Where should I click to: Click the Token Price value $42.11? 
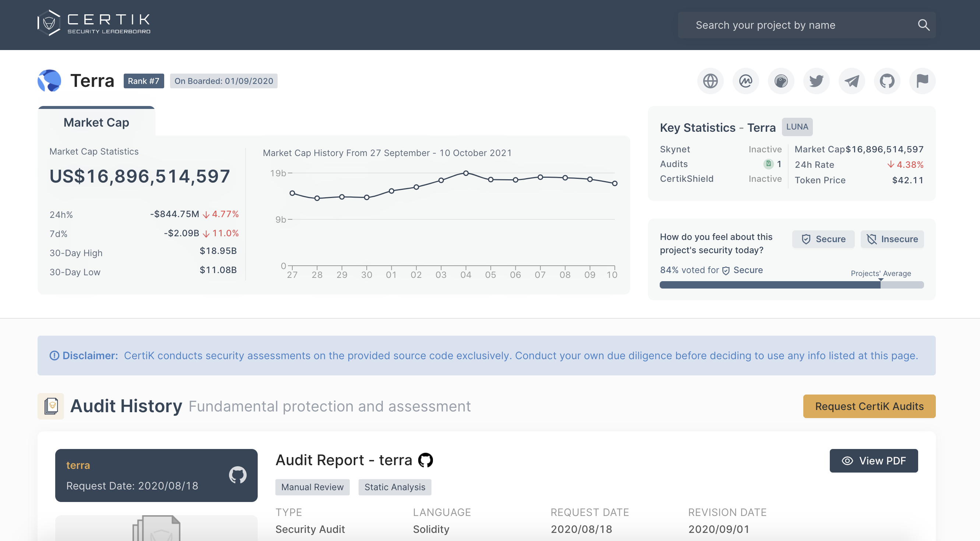coord(908,180)
